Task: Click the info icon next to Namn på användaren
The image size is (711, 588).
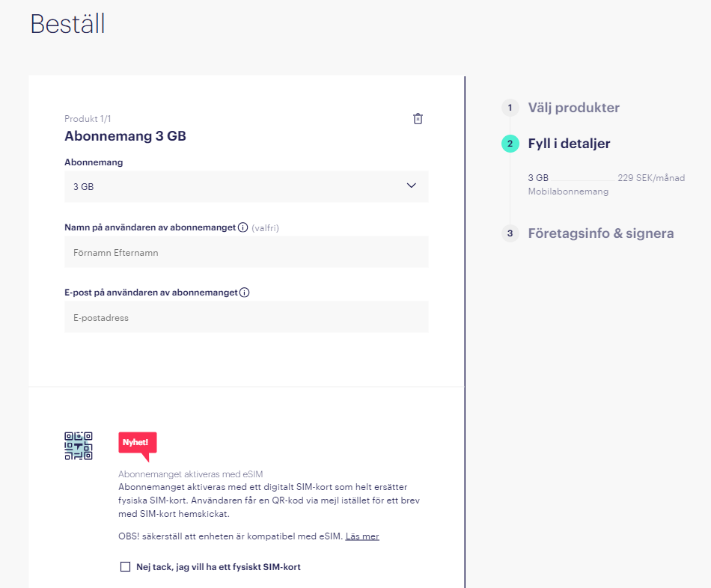Action: (x=243, y=227)
